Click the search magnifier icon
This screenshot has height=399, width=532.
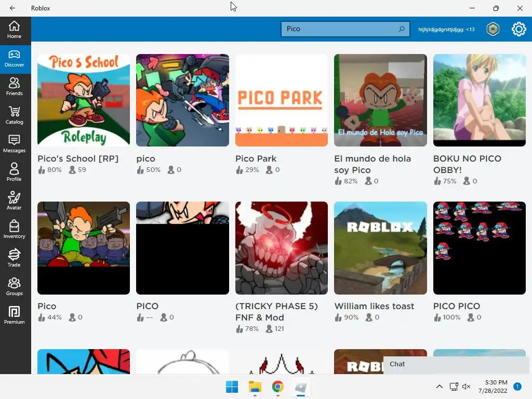402,29
